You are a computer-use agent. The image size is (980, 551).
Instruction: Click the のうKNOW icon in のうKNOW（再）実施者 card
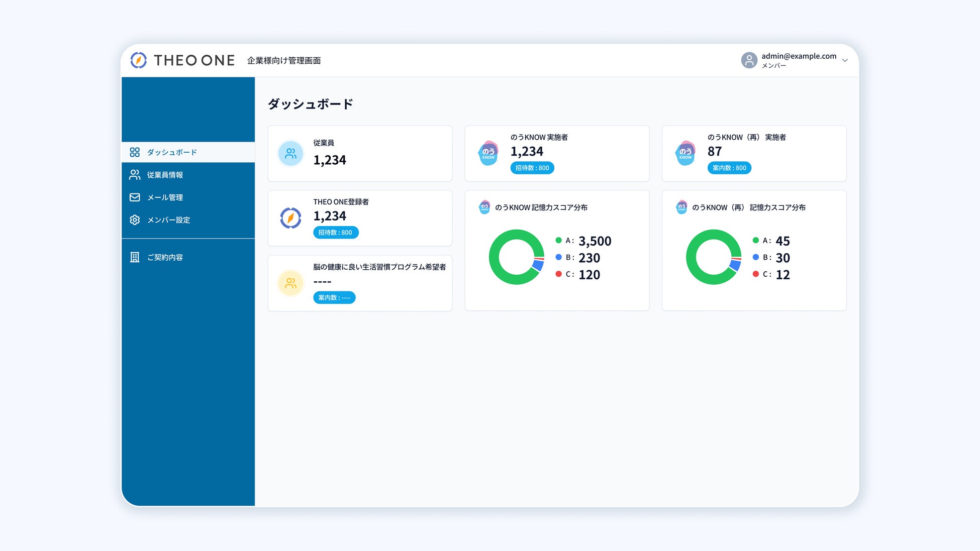pos(685,153)
